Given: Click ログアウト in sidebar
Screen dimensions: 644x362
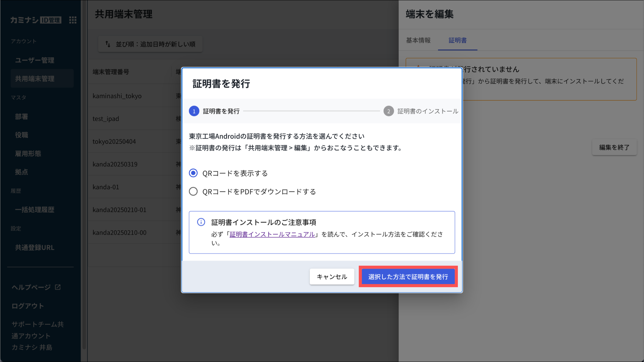Looking at the screenshot, I should point(28,306).
